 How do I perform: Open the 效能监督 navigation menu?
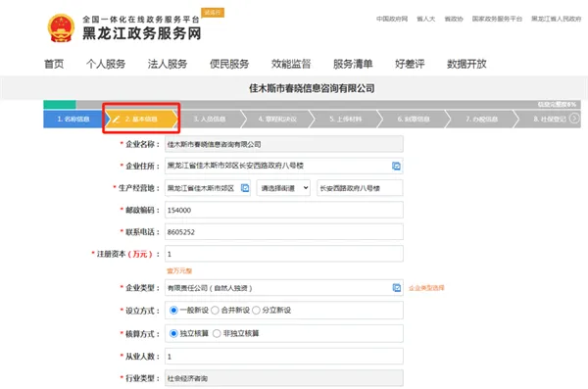coord(291,64)
